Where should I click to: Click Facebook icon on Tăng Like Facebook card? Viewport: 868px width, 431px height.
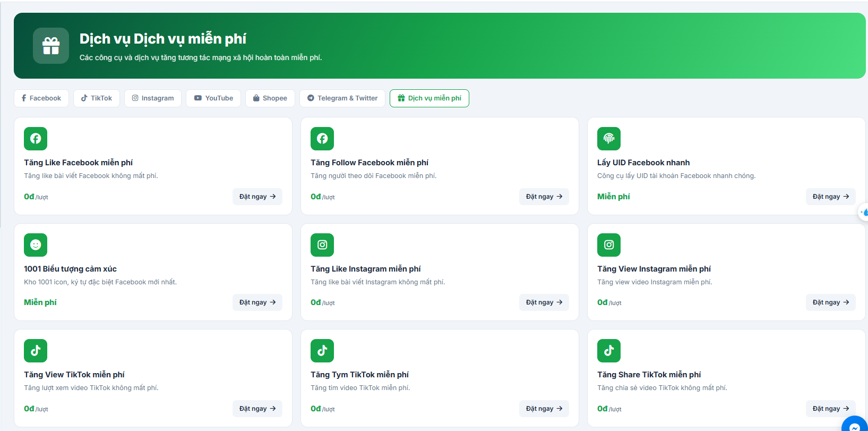click(x=36, y=139)
